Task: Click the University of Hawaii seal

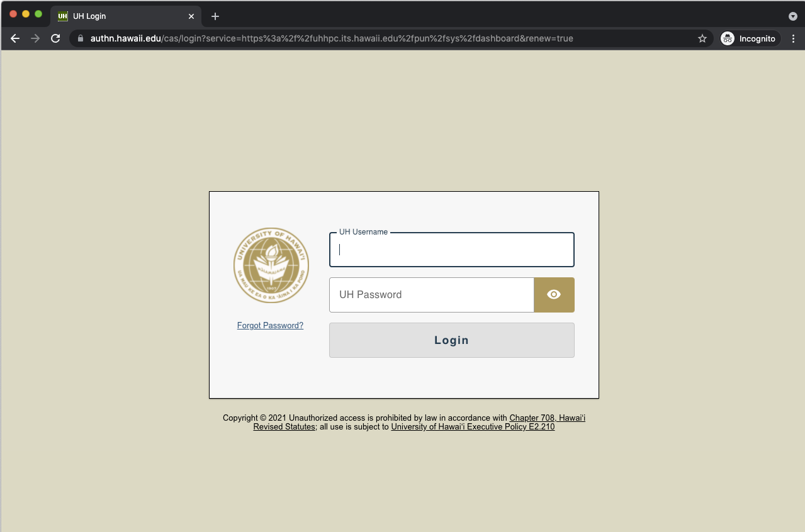Action: pyautogui.click(x=271, y=265)
